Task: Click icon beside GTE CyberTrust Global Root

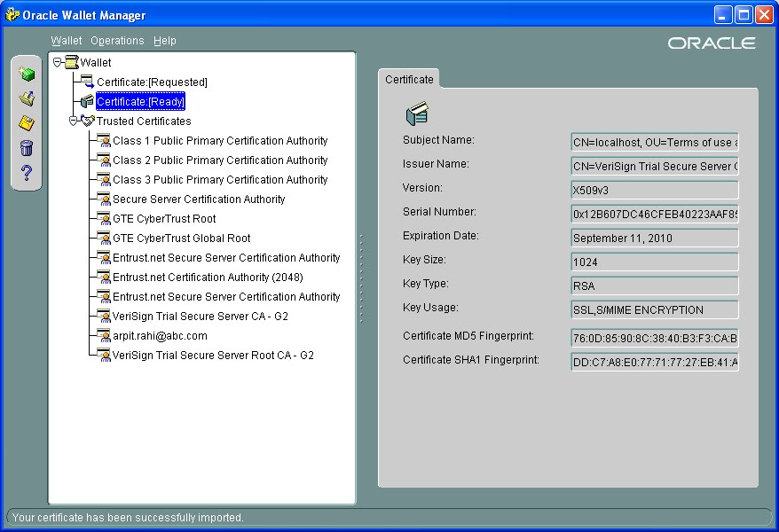Action: [x=104, y=238]
